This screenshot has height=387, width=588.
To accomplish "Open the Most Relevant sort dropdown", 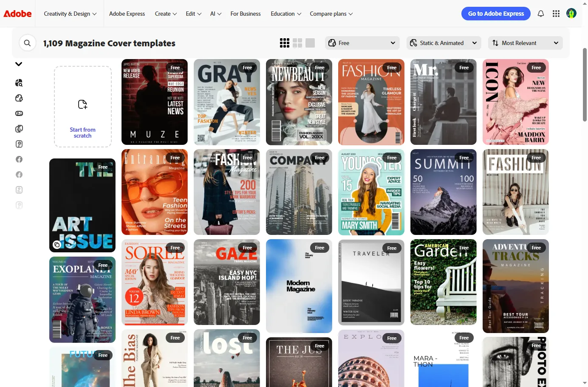I will click(525, 43).
